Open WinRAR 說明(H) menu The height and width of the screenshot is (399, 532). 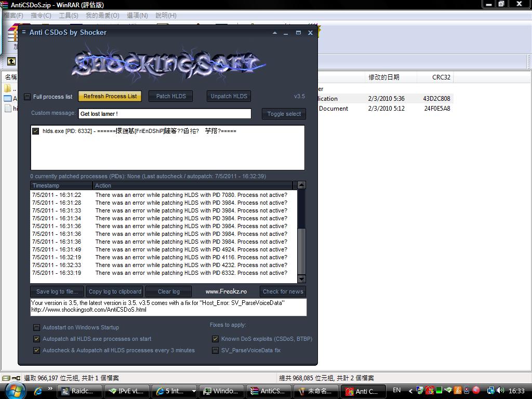click(x=166, y=15)
